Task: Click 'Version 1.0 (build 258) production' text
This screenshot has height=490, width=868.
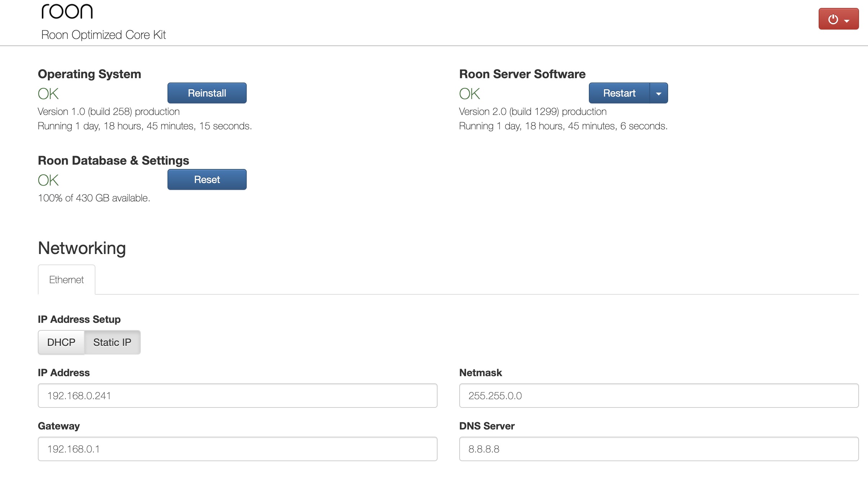Action: coord(109,112)
